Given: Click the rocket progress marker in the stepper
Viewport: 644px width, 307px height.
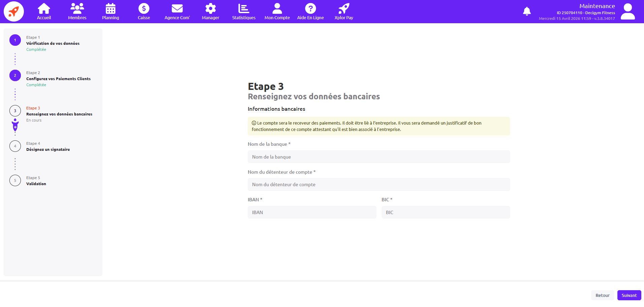Looking at the screenshot, I should (15, 125).
